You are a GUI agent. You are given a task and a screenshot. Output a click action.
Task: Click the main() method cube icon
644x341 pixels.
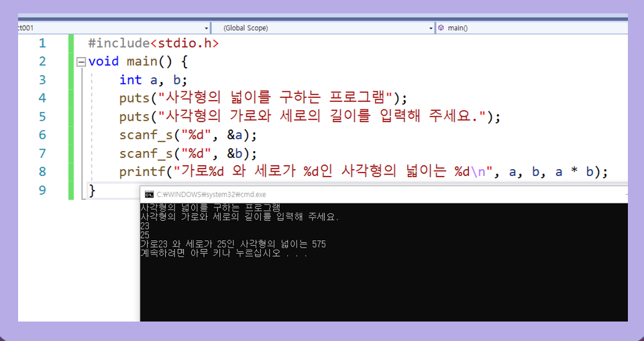[x=441, y=28]
